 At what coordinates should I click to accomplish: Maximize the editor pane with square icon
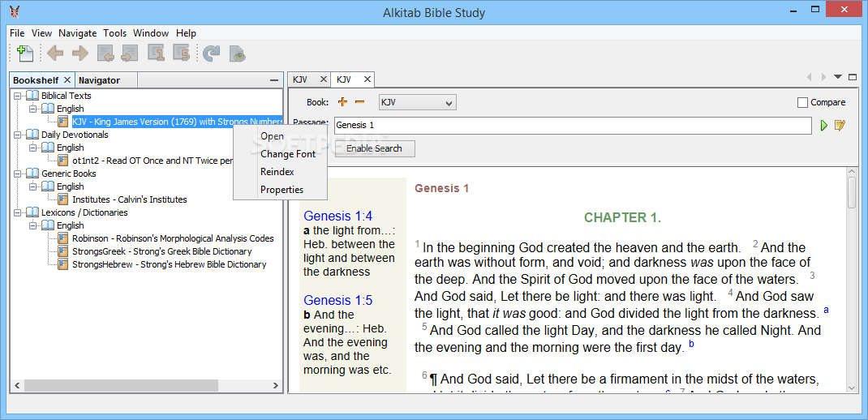tap(853, 77)
